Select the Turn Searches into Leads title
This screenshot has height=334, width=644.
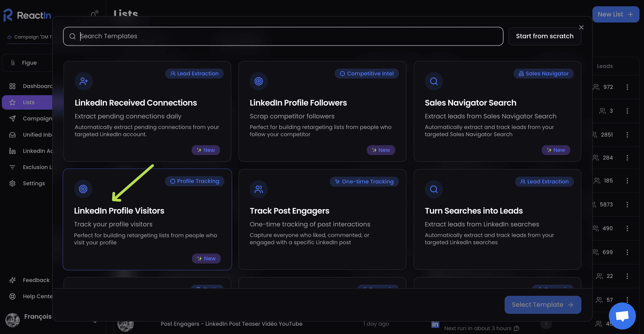click(x=474, y=211)
